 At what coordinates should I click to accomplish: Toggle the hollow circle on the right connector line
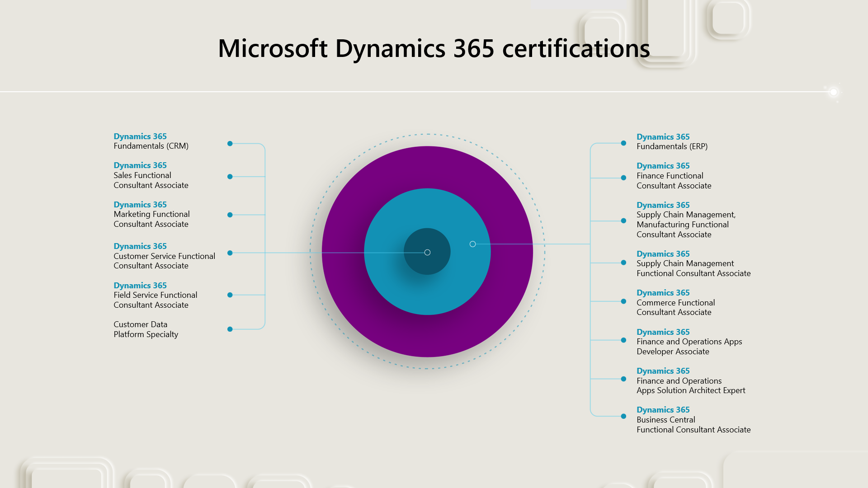tap(473, 244)
